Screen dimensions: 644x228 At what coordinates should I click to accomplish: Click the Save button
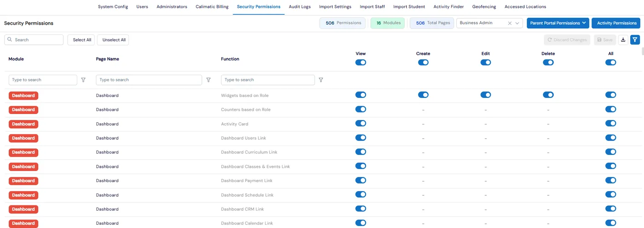(604, 40)
